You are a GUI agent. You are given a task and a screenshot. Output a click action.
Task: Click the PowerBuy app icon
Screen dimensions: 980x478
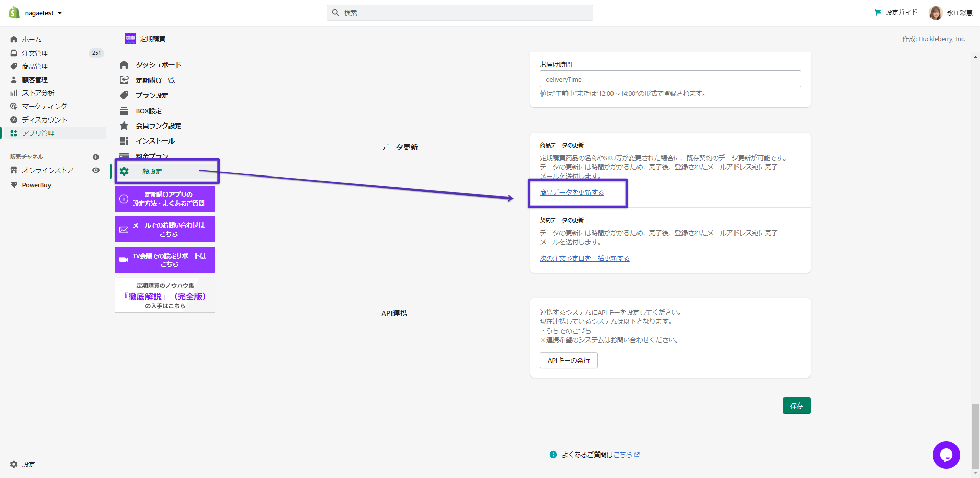[14, 185]
